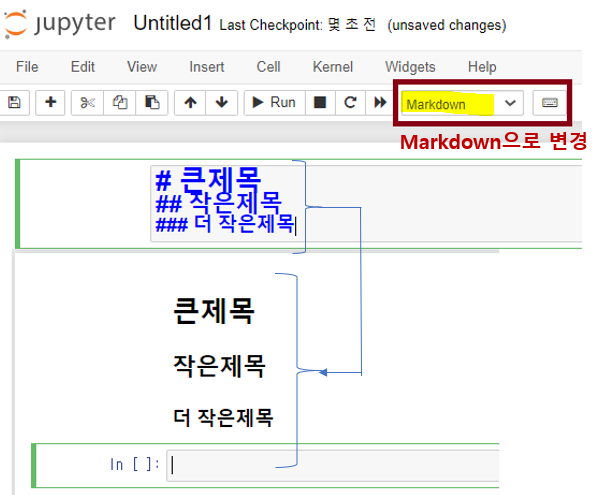Move the selected cell down

[x=222, y=102]
